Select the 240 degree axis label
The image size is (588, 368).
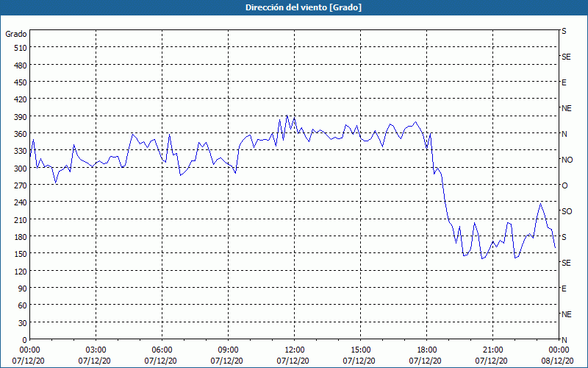point(21,203)
